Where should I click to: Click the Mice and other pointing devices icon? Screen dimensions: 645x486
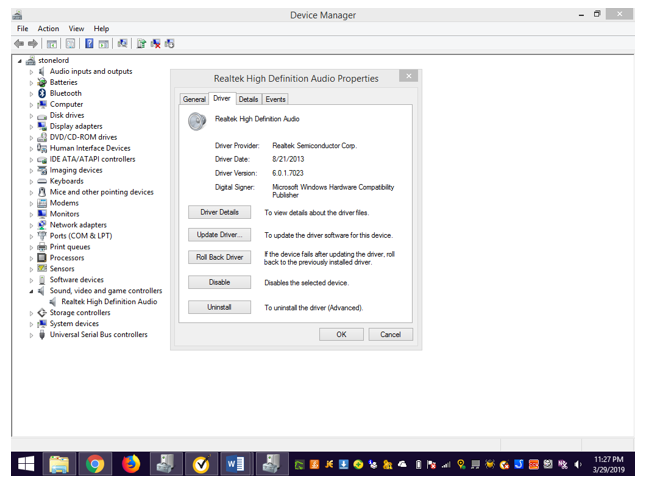click(x=42, y=192)
